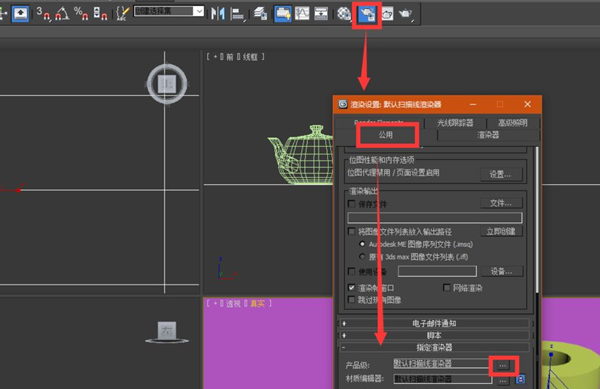Image resolution: width=600 pixels, height=389 pixels.
Task: Enable the 使用设备 checkbox
Action: [351, 271]
